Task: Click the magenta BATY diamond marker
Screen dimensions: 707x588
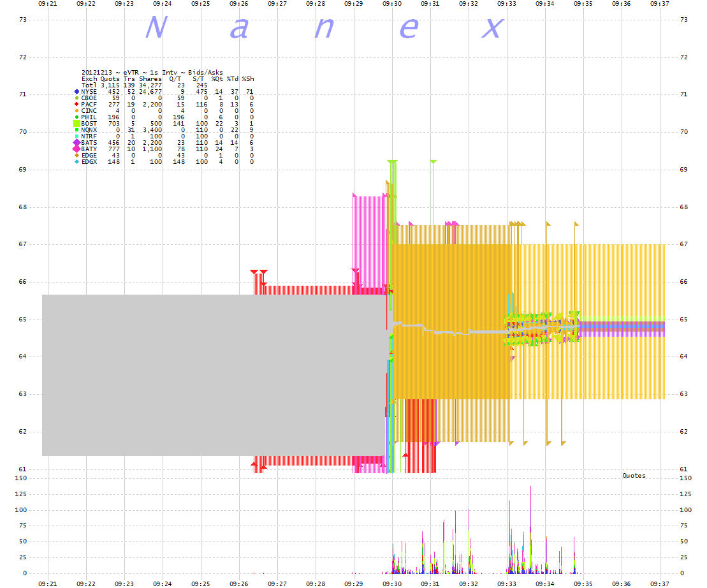Action: point(77,149)
